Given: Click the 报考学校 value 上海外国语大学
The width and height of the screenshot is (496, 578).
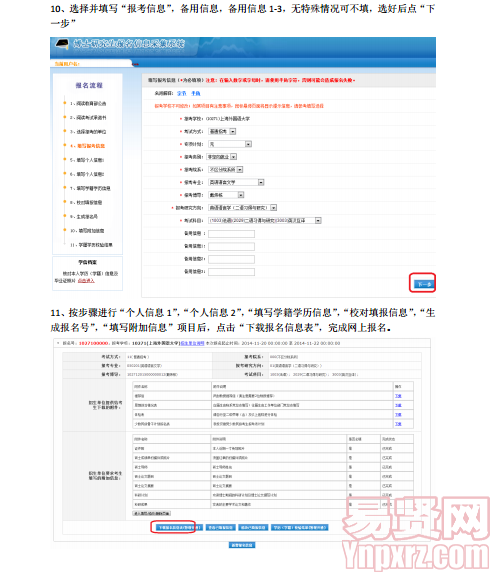Looking at the screenshot, I should [227, 119].
